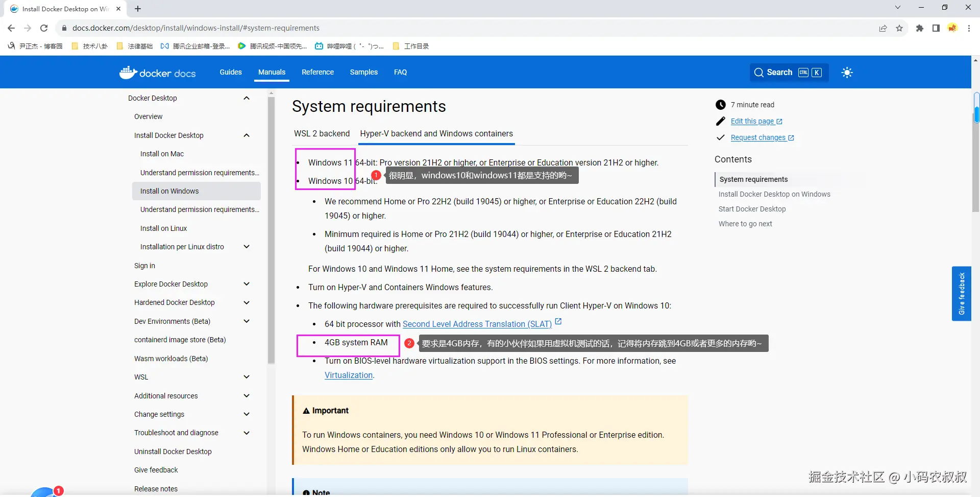Click the Search button
The image size is (980, 497).
click(x=789, y=73)
